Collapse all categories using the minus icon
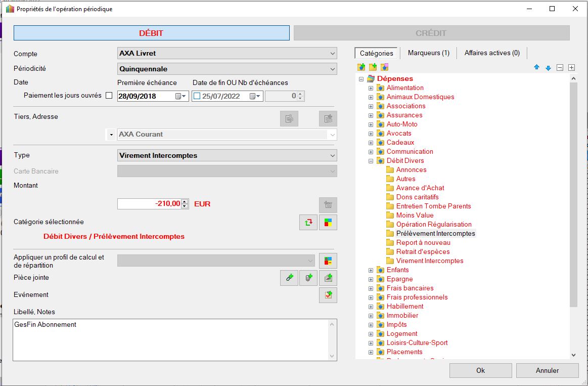Viewport: 588px width, 386px height. pyautogui.click(x=560, y=67)
